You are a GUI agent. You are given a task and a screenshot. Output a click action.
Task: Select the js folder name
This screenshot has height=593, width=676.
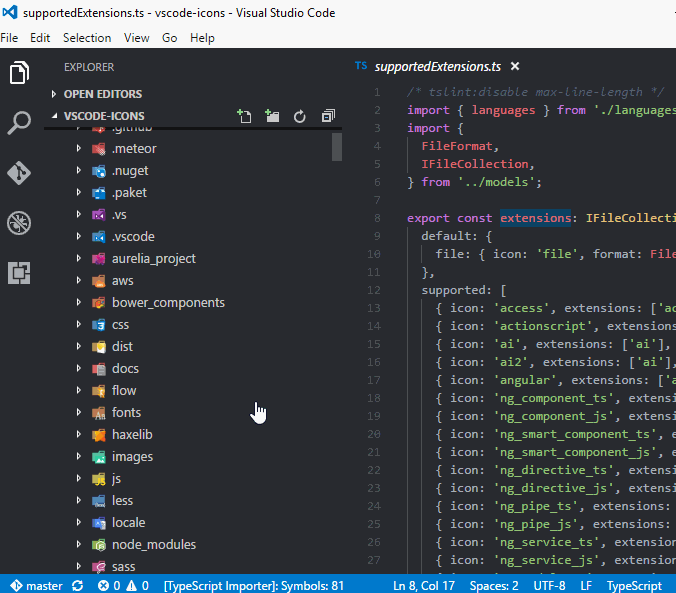pyautogui.click(x=116, y=479)
